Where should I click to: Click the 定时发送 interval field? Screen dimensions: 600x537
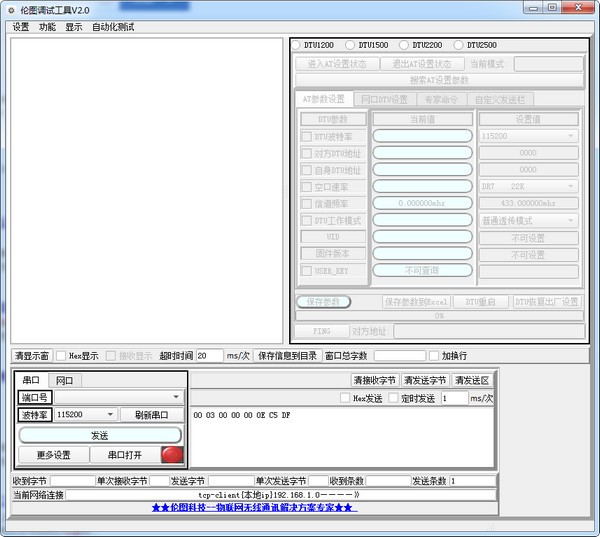455,398
